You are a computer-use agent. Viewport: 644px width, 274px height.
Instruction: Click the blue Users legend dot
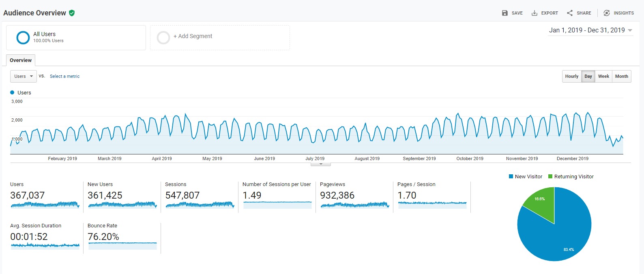tap(12, 92)
